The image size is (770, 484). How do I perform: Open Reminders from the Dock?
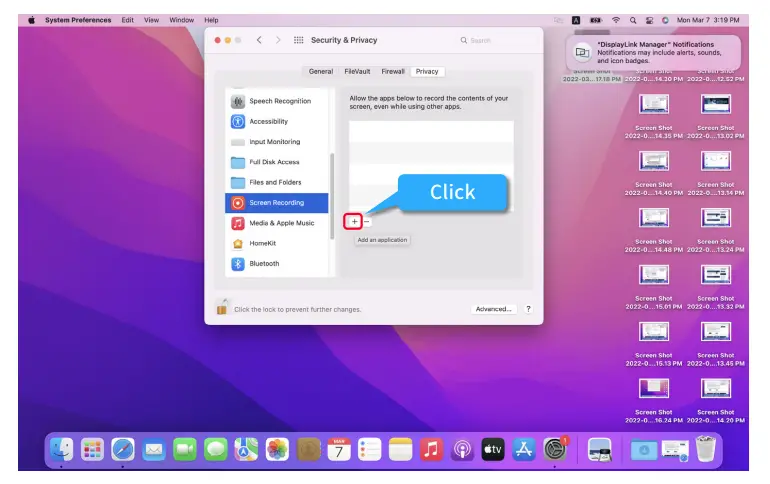coord(369,449)
